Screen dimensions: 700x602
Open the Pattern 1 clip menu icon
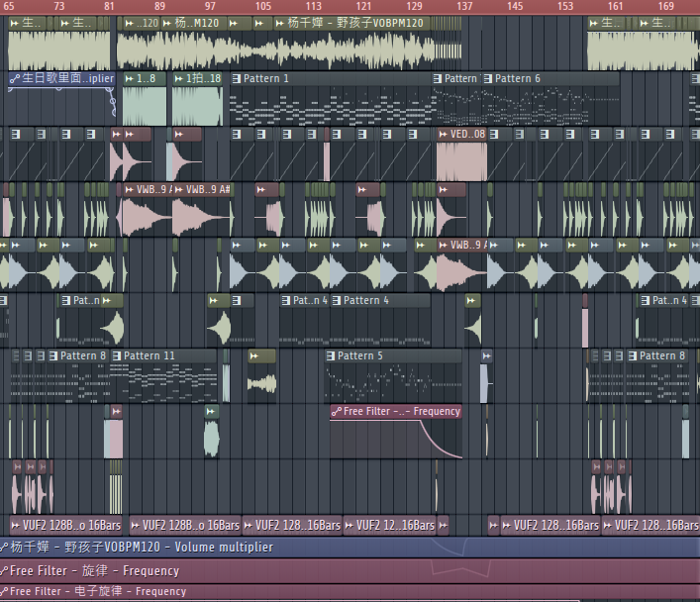[237, 79]
